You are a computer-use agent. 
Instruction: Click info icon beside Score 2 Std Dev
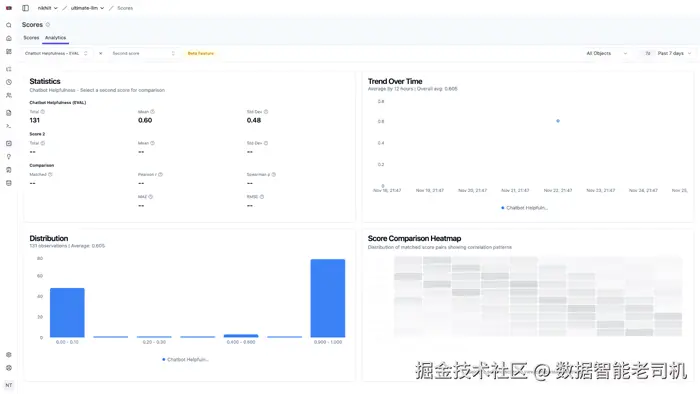click(266, 143)
